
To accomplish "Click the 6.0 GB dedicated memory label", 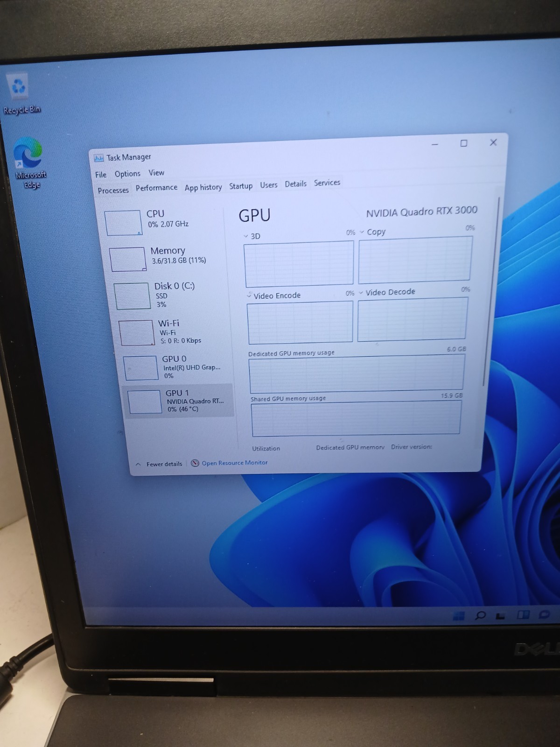I will tap(456, 349).
